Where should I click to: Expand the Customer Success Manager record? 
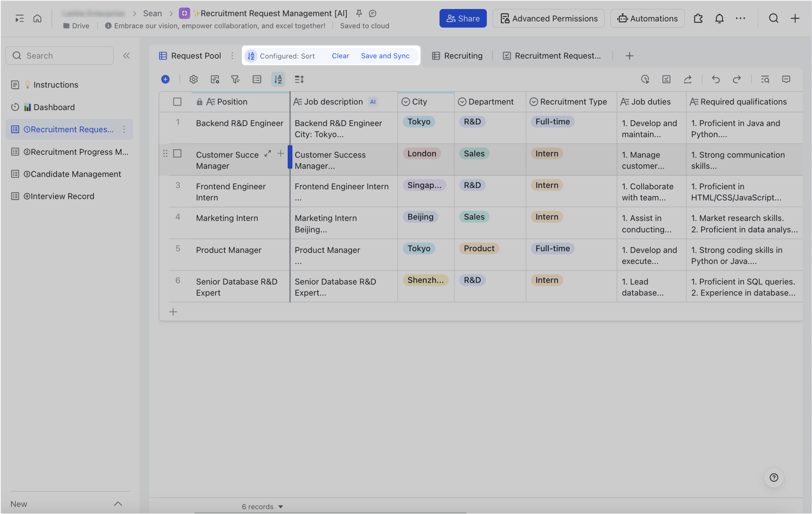268,154
